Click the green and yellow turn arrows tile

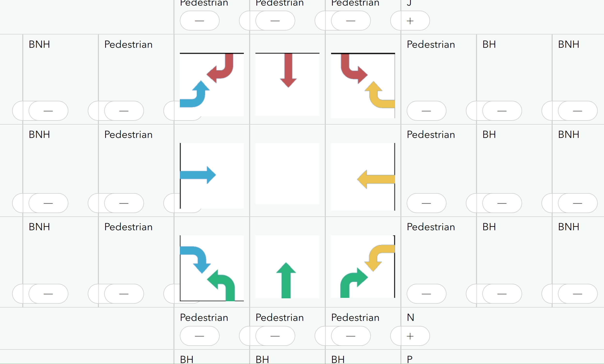pos(363,267)
